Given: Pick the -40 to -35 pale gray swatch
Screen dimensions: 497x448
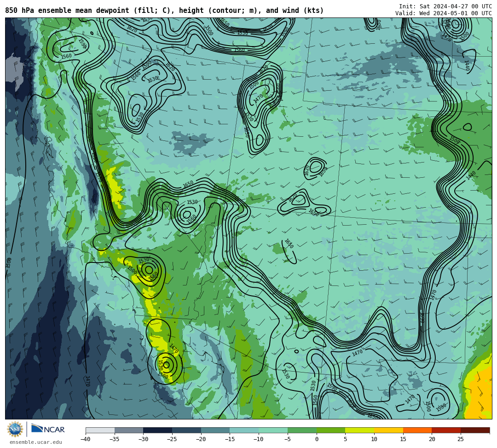Looking at the screenshot, I should click(x=100, y=430).
